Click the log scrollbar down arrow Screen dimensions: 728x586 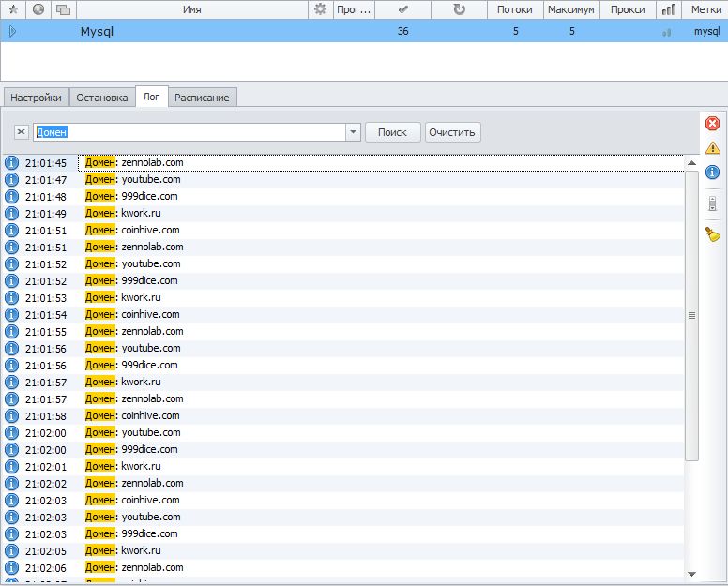691,574
